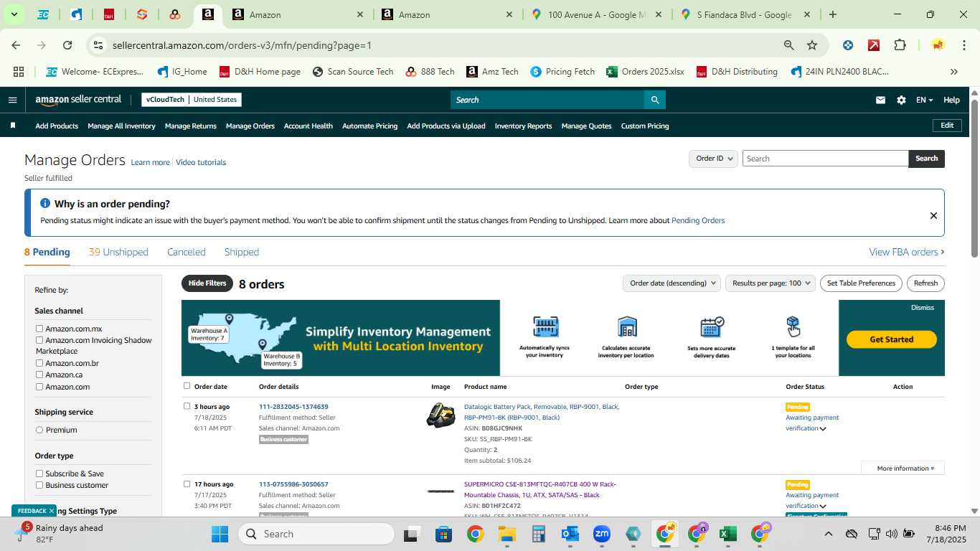The width and height of the screenshot is (980, 551).
Task: Open the Seller Central hamburger menu
Action: [x=12, y=100]
